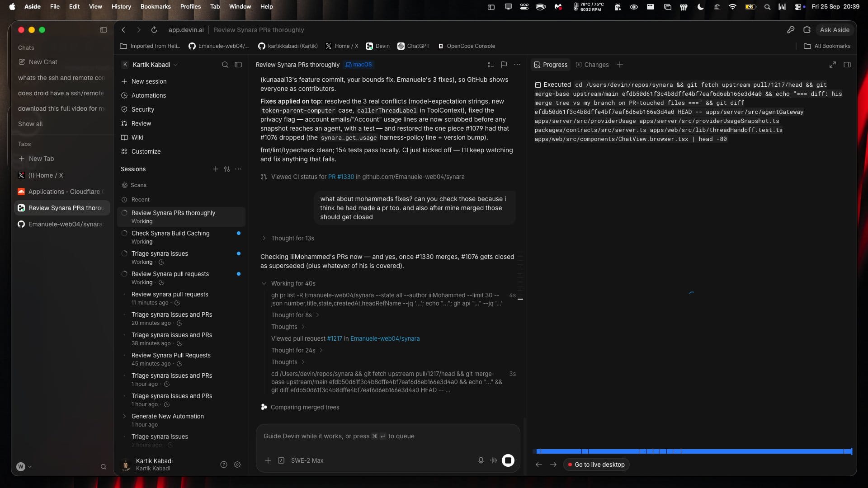Seek on the blue progress timeline

click(x=693, y=451)
